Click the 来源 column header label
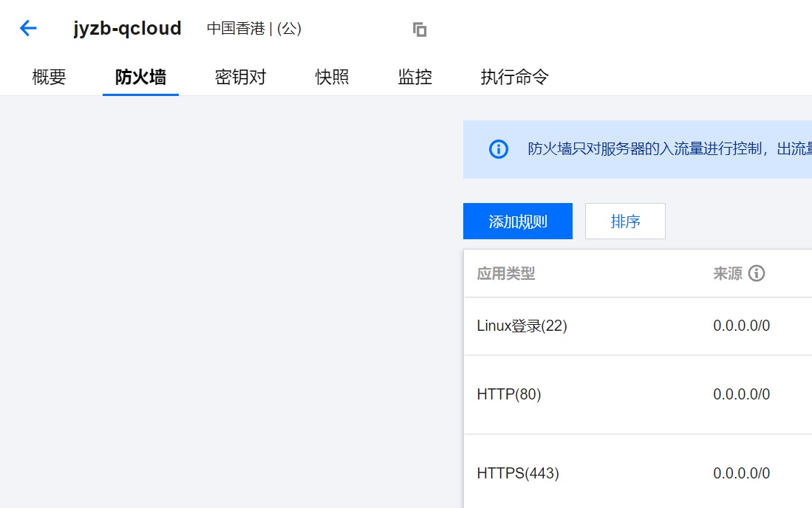Viewport: 812px width, 508px height. 727,273
